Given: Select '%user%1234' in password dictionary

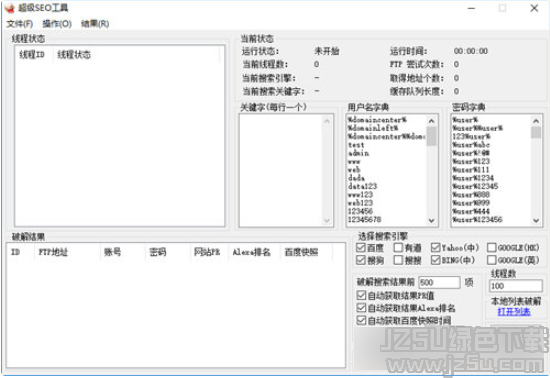Looking at the screenshot, I should (x=473, y=178).
